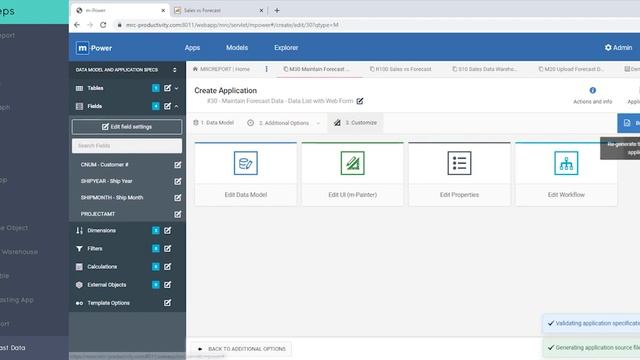Close the m-Power browser tab
This screenshot has height=360, width=640.
tap(163, 11)
